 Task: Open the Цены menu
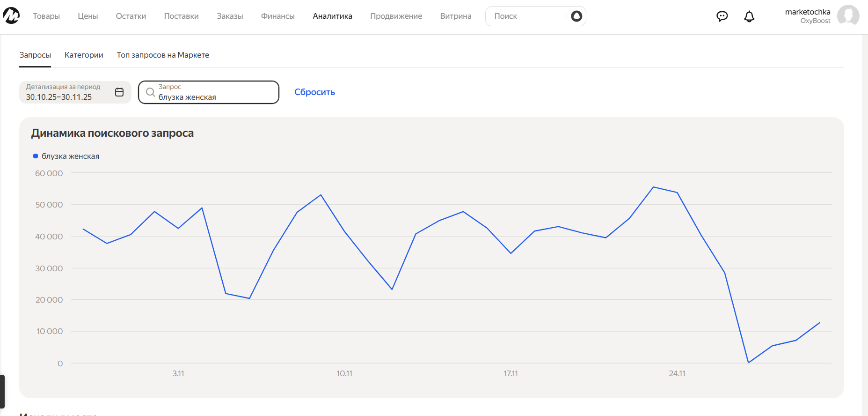click(x=88, y=16)
